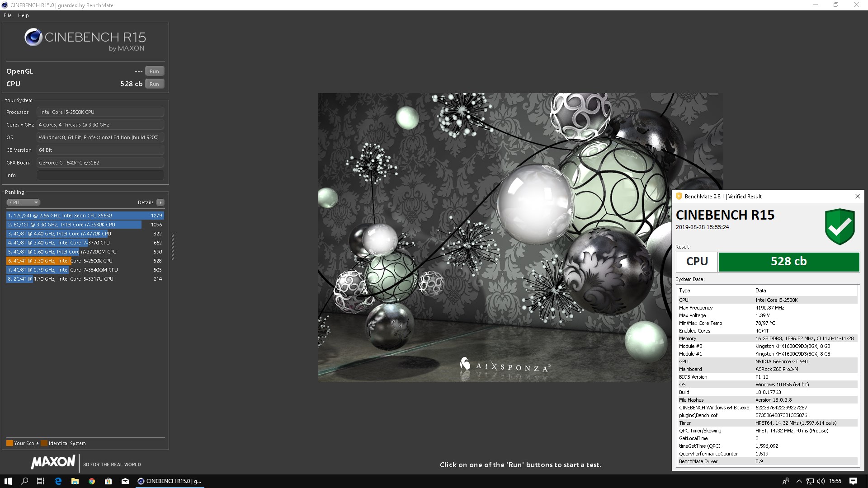
Task: Select the Core i7-4770K ranking row
Action: (85, 234)
